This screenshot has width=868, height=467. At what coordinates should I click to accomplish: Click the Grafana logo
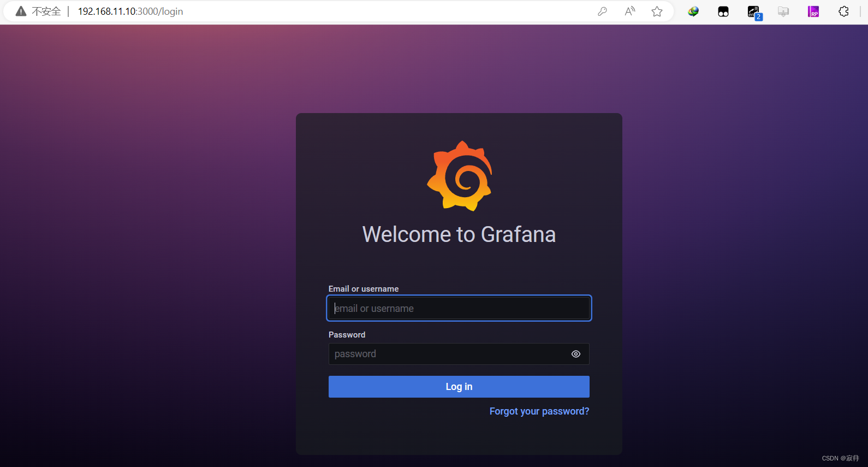[x=460, y=176]
